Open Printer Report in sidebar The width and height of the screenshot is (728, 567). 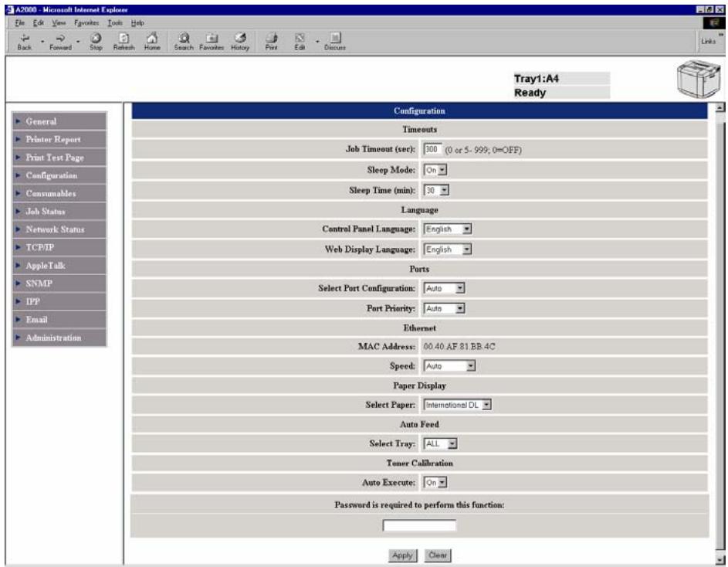[59, 139]
